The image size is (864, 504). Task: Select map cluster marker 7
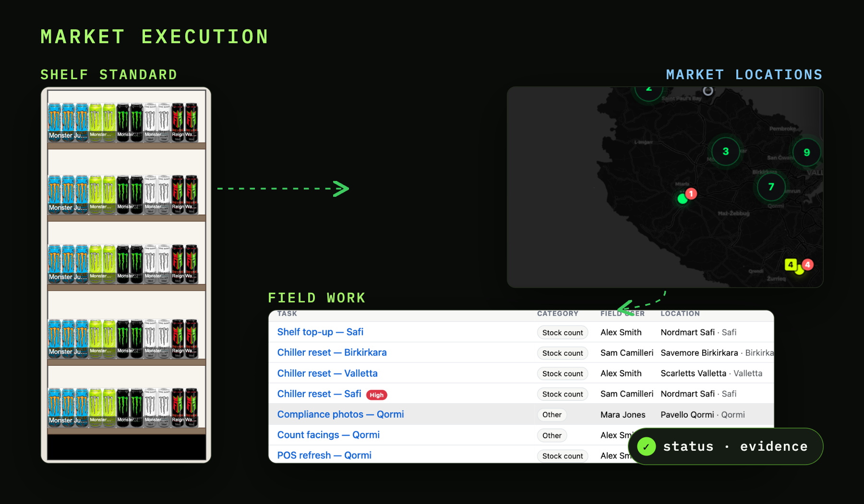[x=771, y=187]
